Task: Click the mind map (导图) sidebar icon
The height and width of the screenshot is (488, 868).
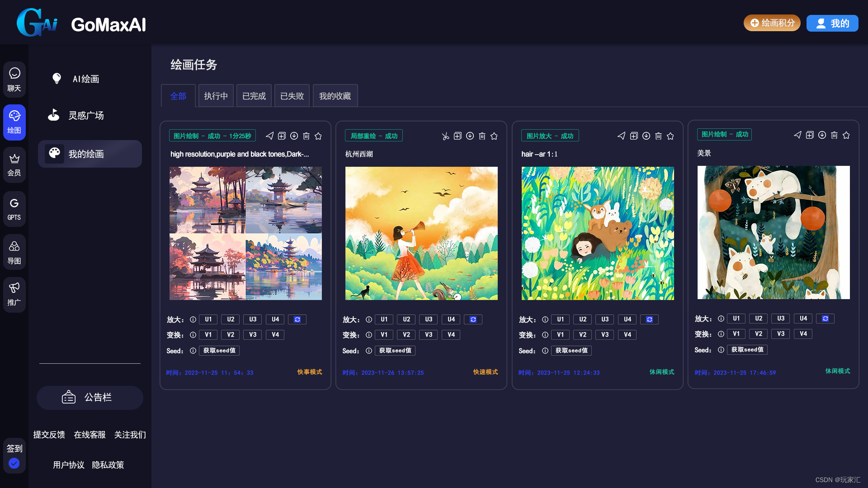Action: pyautogui.click(x=14, y=252)
